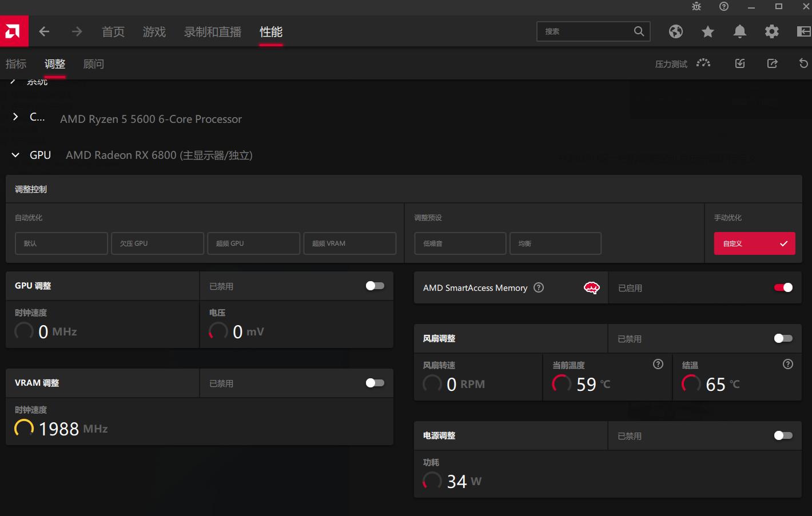This screenshot has width=812, height=516.
Task: Click the 自定义 manual tuning button
Action: [x=754, y=243]
